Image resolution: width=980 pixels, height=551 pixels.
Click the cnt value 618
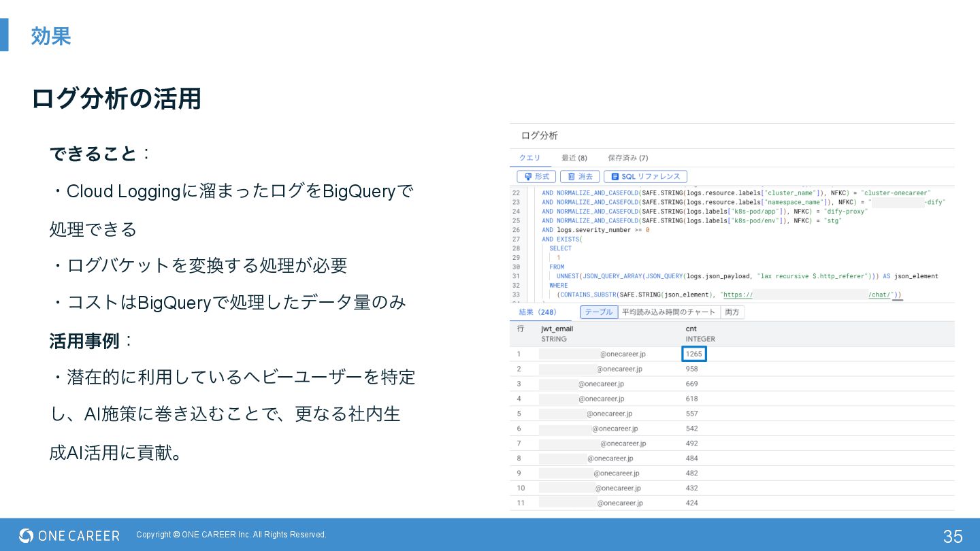pos(691,399)
